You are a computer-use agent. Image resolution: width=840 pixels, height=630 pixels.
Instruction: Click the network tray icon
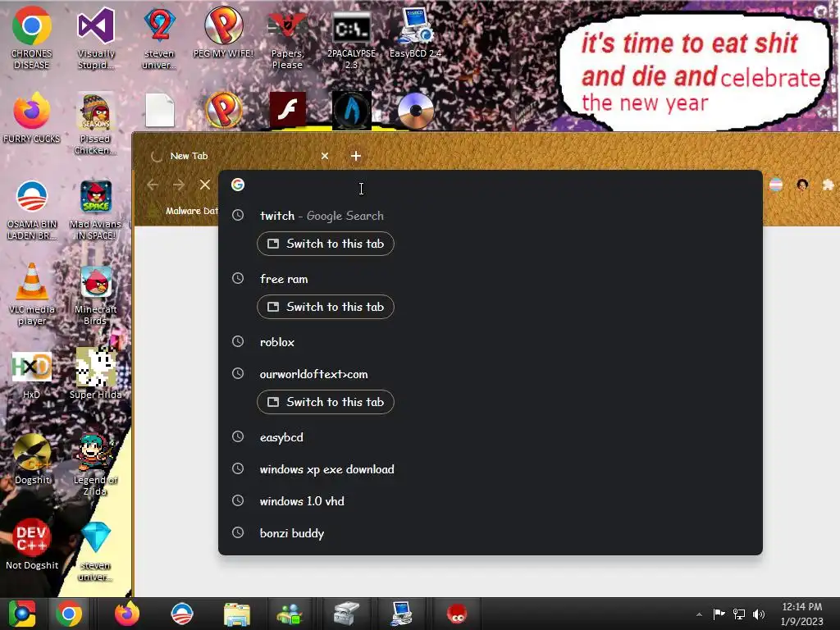[739, 614]
